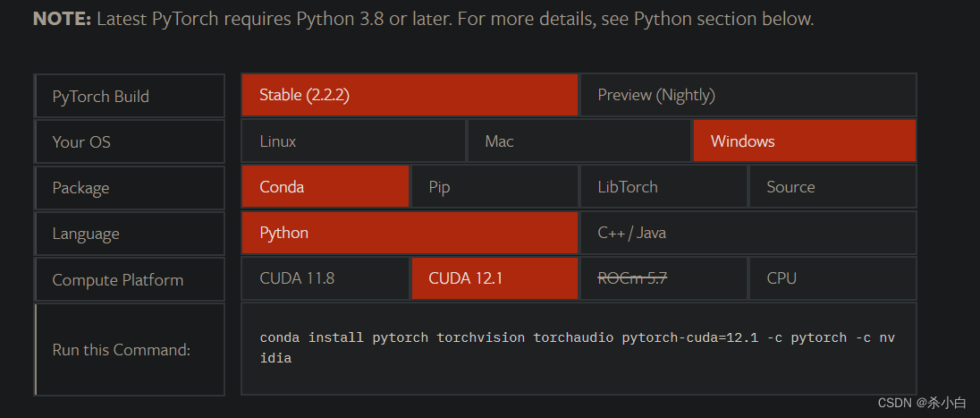Viewport: 980px width, 418px height.
Task: Select CUDA 12.1 compute platform
Action: (494, 278)
